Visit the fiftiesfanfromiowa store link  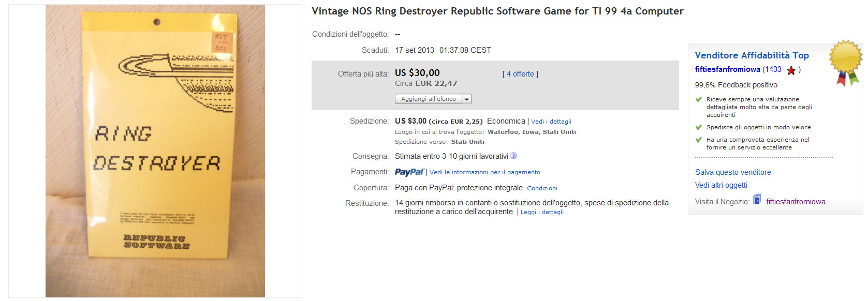[796, 202]
